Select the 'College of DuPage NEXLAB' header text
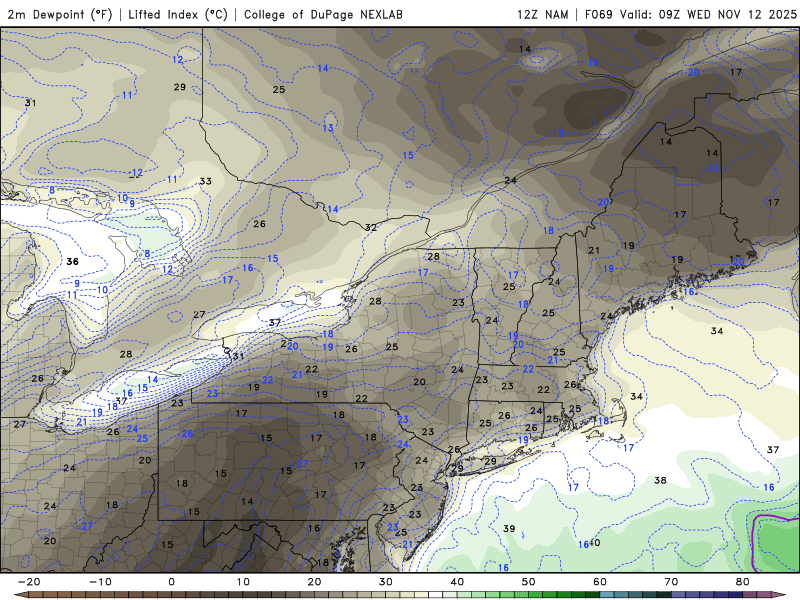 pyautogui.click(x=323, y=14)
